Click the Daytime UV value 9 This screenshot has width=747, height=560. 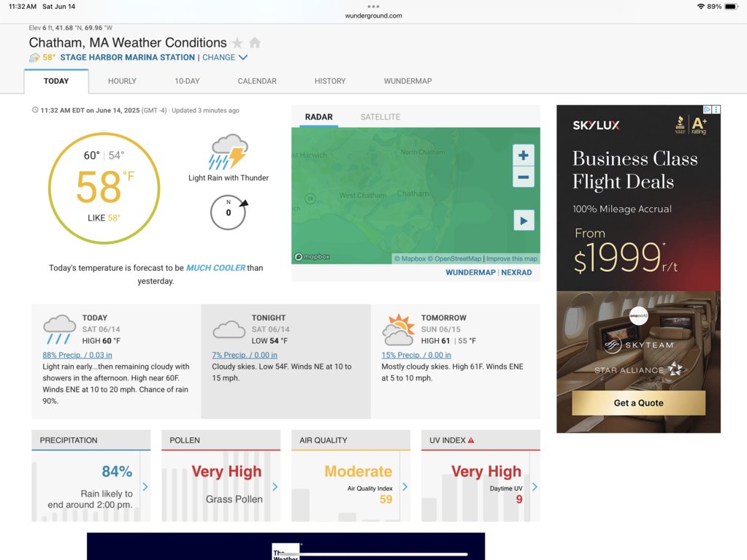(x=519, y=499)
